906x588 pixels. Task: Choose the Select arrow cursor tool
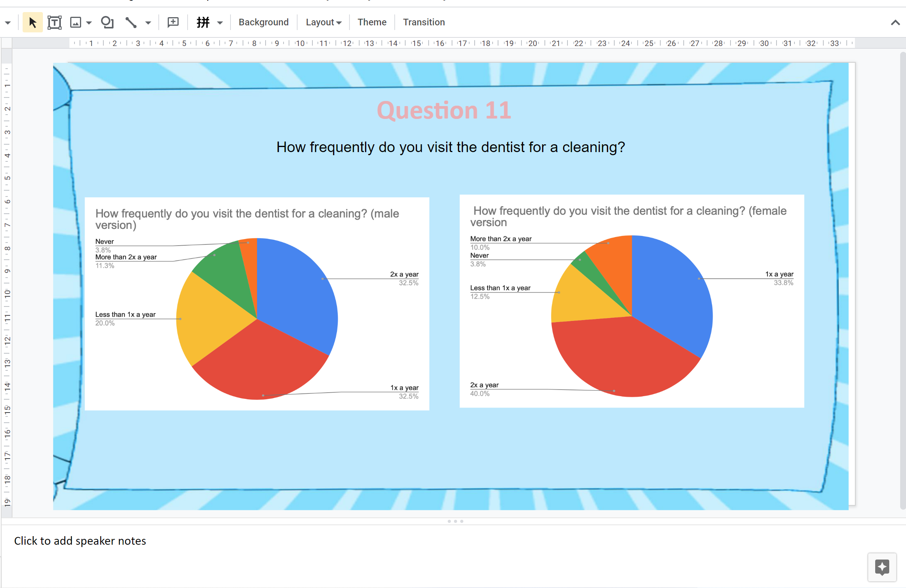(x=32, y=22)
